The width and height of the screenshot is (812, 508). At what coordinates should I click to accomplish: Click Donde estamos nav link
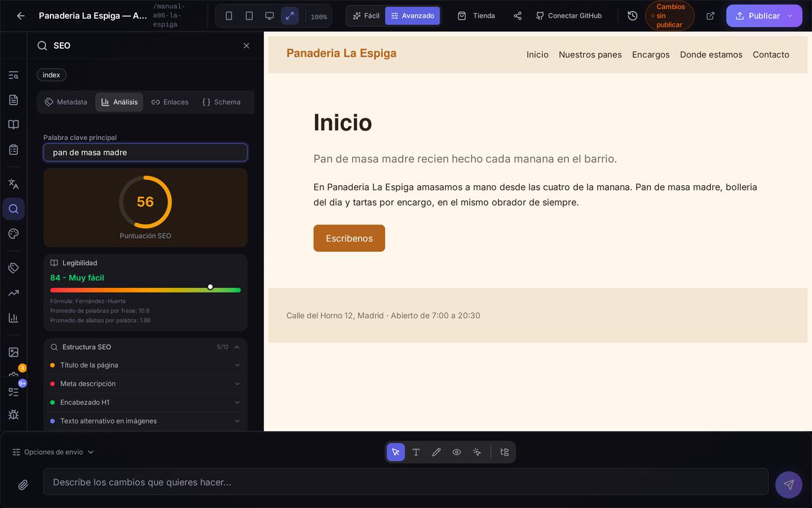[x=711, y=55]
